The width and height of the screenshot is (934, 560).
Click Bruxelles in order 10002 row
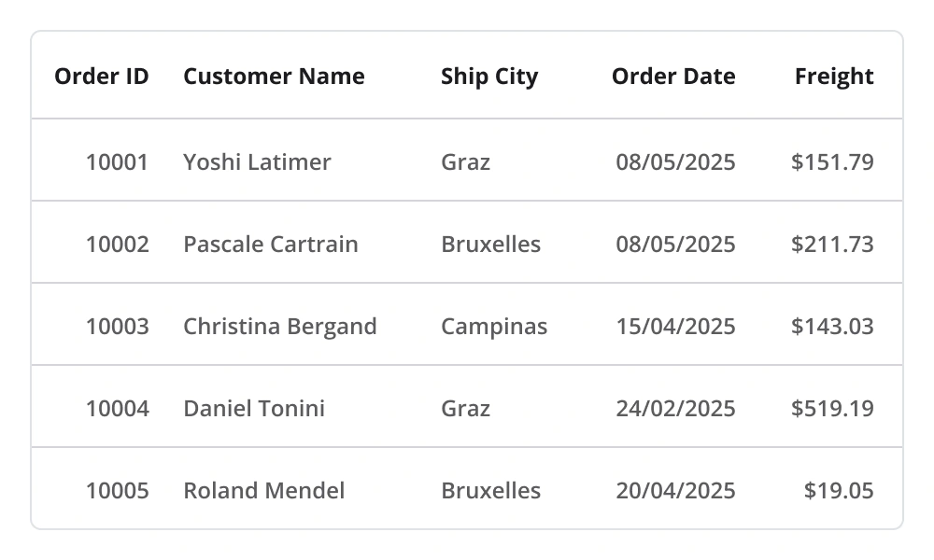[490, 245]
